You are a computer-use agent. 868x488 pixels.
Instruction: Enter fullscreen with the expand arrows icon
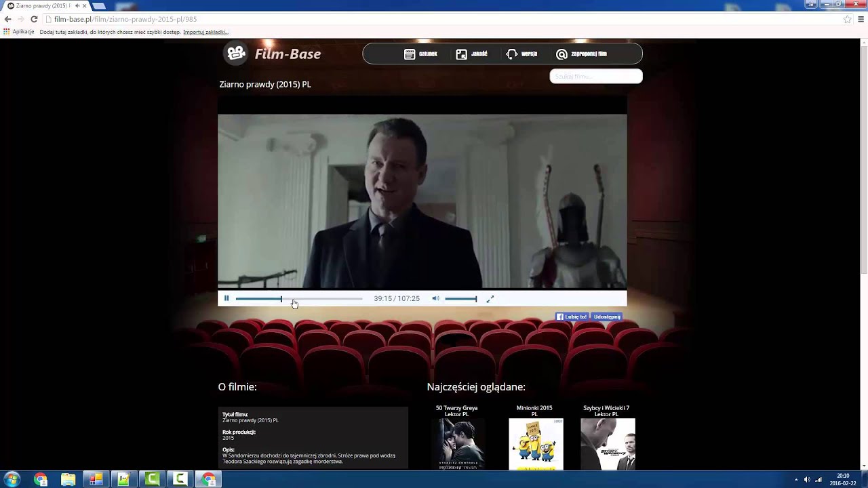pos(490,298)
